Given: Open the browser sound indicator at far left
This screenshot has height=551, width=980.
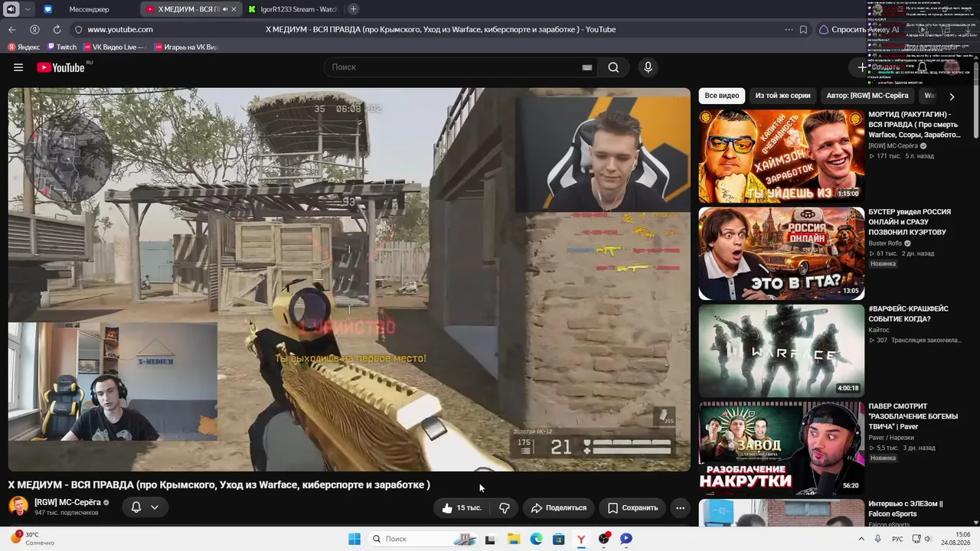Looking at the screenshot, I should point(11,9).
